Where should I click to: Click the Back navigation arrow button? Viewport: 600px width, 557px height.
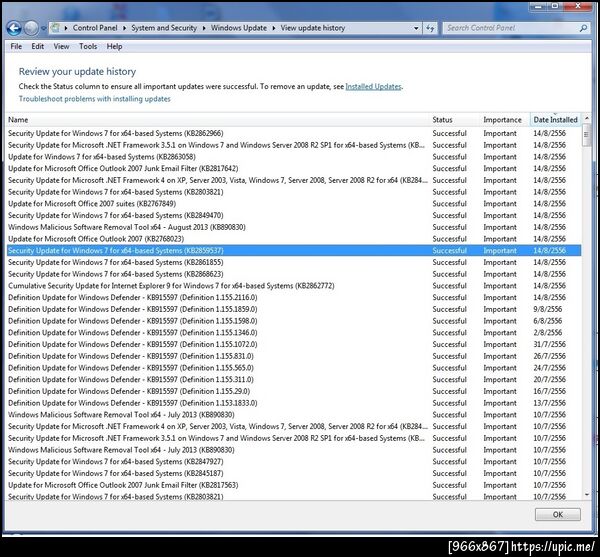(14, 28)
